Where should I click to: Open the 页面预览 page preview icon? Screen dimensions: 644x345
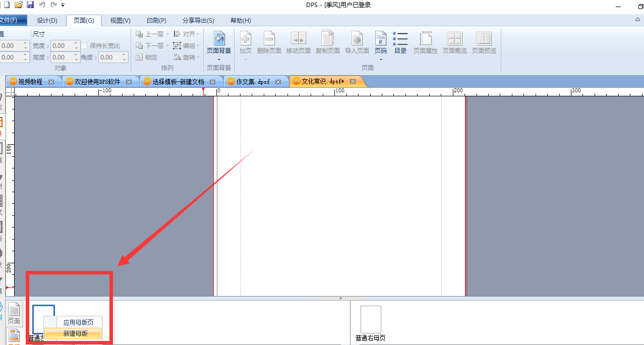(x=484, y=42)
